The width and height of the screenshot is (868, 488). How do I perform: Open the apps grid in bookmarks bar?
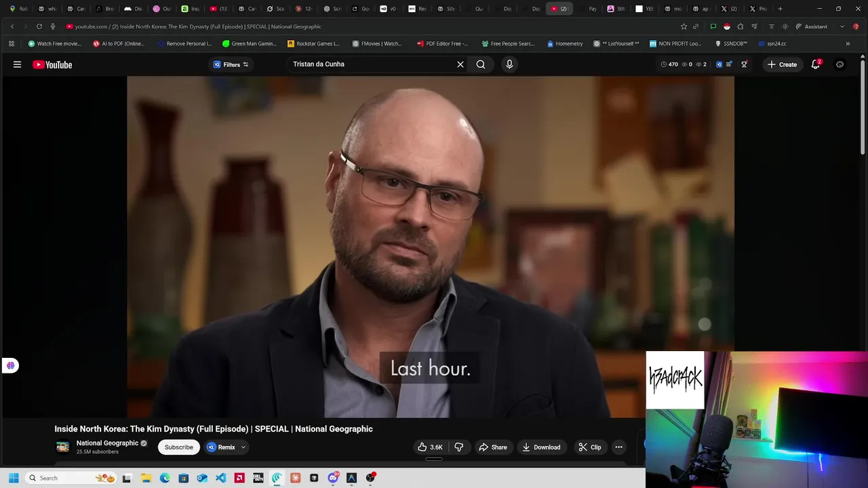tap(12, 43)
